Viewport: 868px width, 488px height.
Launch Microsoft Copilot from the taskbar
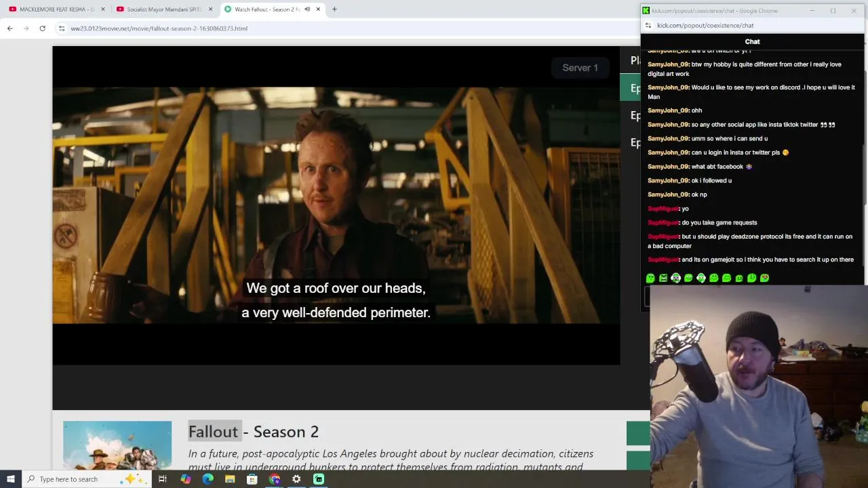pos(185,479)
